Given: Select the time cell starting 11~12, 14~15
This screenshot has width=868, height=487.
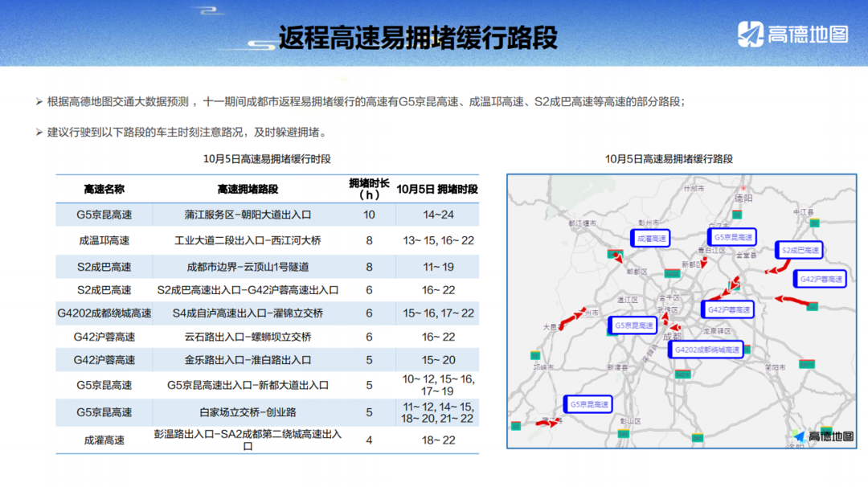Looking at the screenshot, I should pos(437,412).
